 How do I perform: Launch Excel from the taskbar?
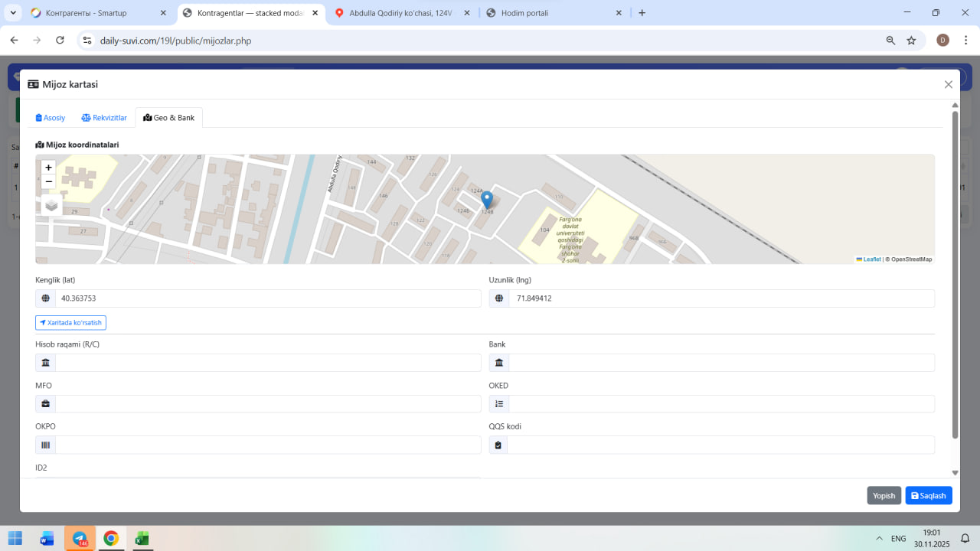click(x=142, y=539)
